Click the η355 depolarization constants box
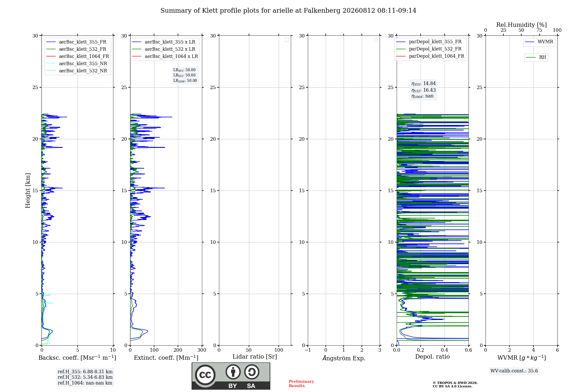Image resolution: width=577 pixels, height=392 pixels. (x=424, y=90)
